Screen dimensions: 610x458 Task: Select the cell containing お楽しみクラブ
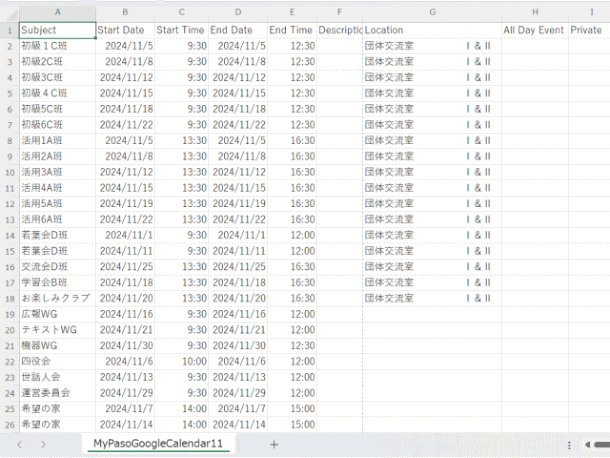57,298
